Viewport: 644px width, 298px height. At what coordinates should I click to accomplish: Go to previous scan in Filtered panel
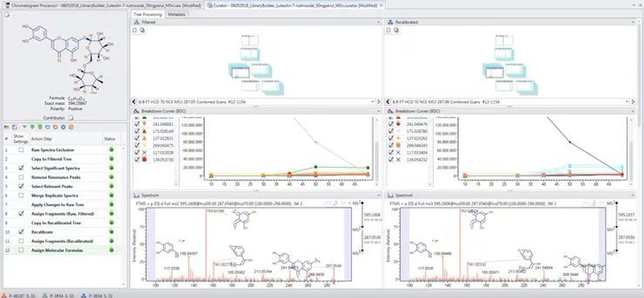(134, 102)
